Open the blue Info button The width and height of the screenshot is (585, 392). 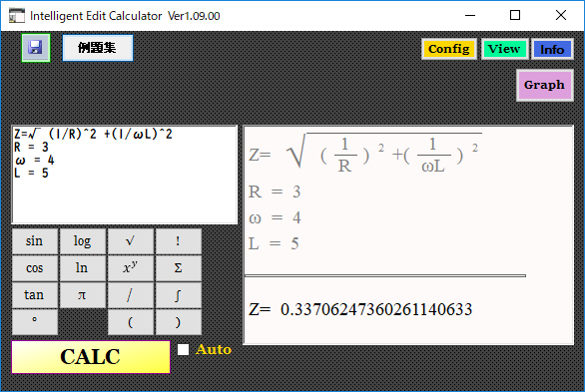(x=552, y=49)
